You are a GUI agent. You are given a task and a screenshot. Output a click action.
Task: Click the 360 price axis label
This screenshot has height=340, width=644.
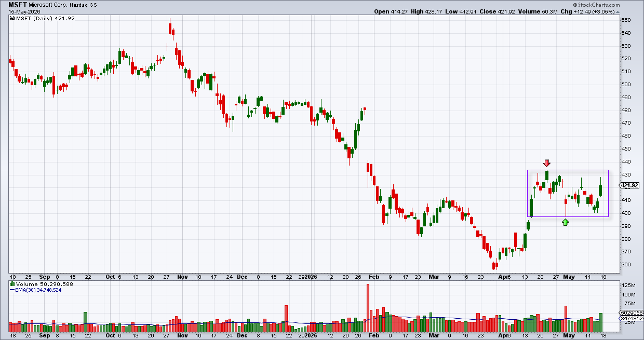point(626,264)
